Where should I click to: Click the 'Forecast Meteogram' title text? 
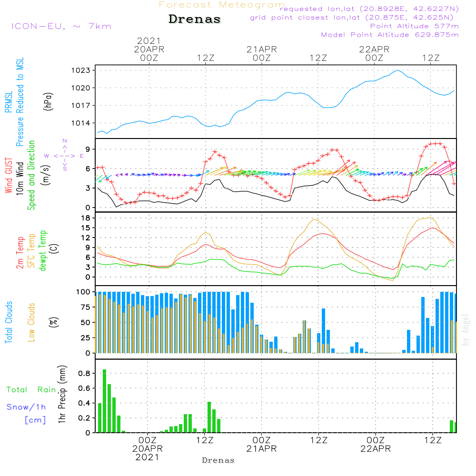point(222,5)
